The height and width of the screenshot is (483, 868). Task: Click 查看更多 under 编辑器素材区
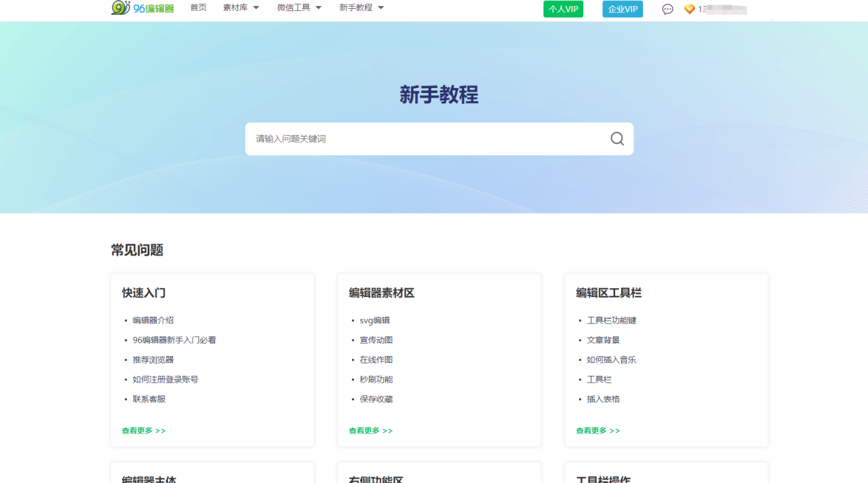(x=371, y=431)
